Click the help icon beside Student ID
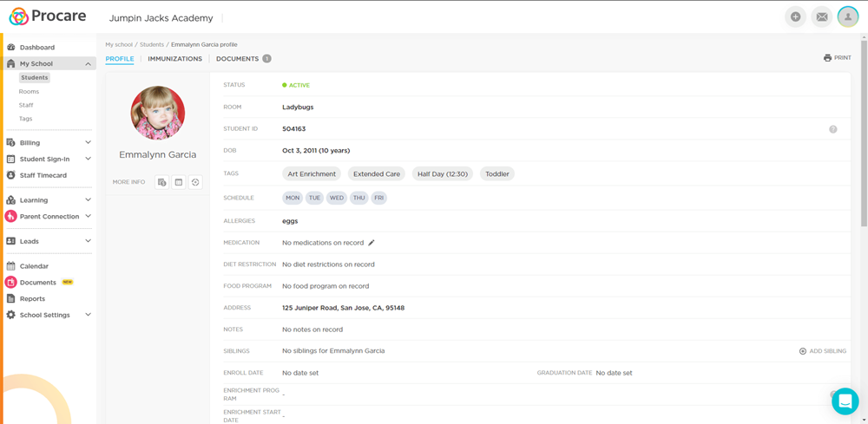Image resolution: width=868 pixels, height=424 pixels. [833, 129]
